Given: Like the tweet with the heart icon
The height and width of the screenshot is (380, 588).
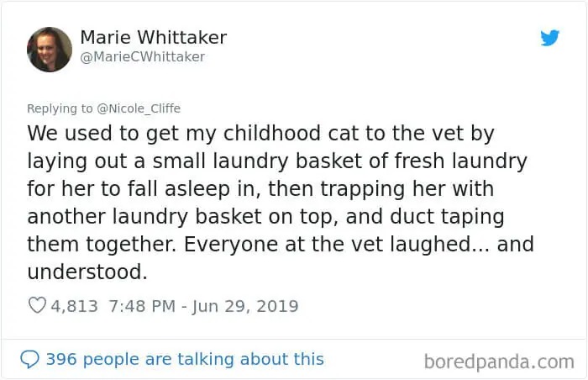Looking at the screenshot, I should click(x=37, y=306).
